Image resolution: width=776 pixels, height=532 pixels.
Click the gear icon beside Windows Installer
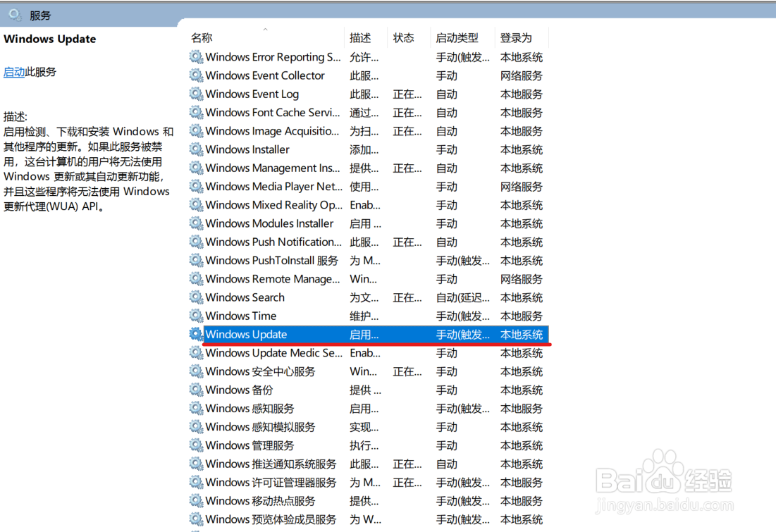click(196, 149)
